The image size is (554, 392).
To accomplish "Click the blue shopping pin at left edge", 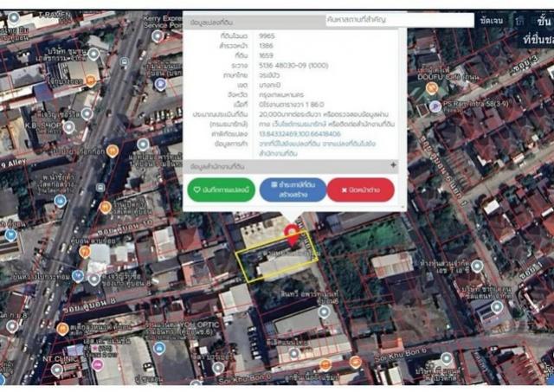I will point(10,235).
